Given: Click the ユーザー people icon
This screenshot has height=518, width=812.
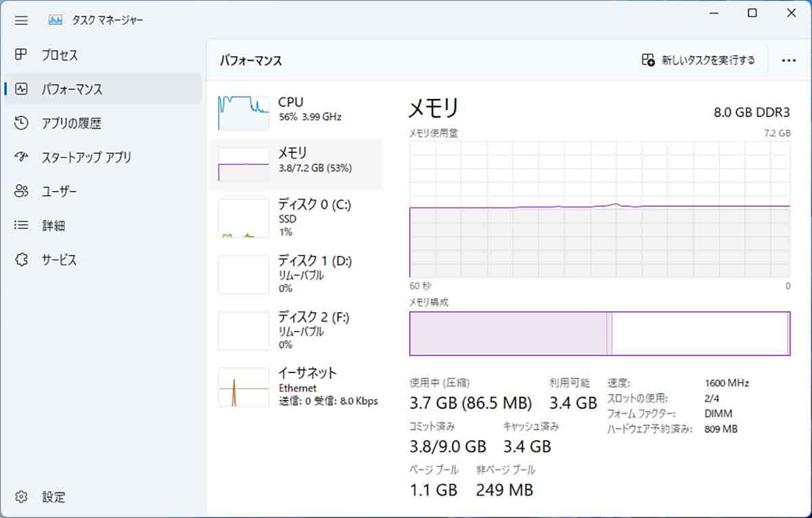Looking at the screenshot, I should coord(21,192).
